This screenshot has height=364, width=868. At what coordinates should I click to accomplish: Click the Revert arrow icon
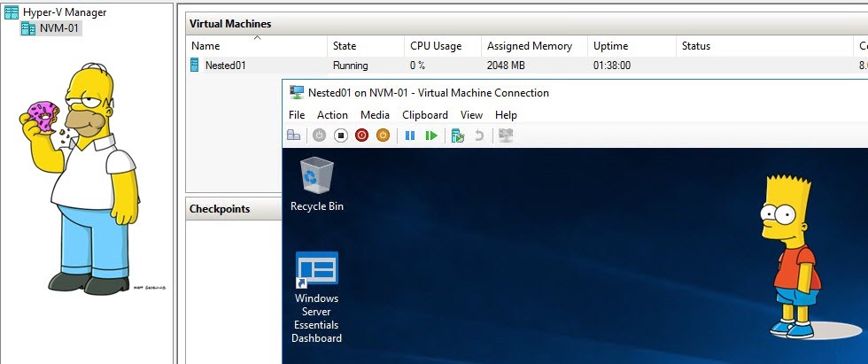point(479,136)
